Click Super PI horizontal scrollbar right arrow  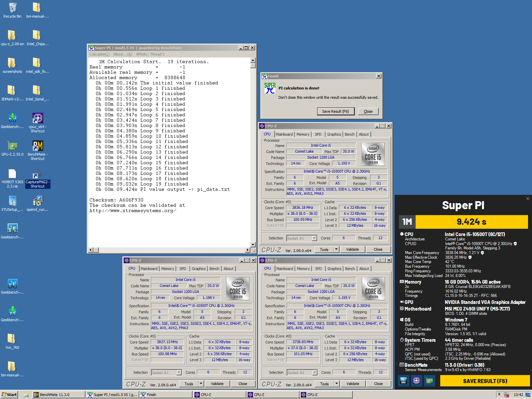248,250
